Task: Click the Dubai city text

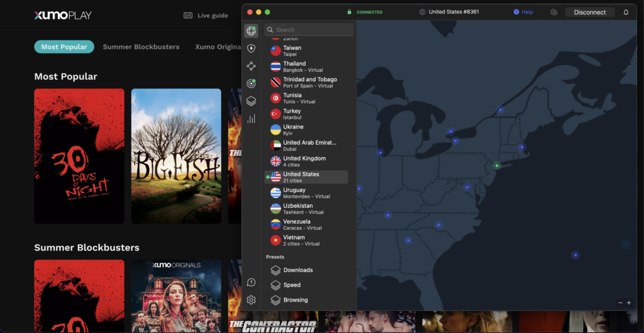Action: click(x=289, y=149)
